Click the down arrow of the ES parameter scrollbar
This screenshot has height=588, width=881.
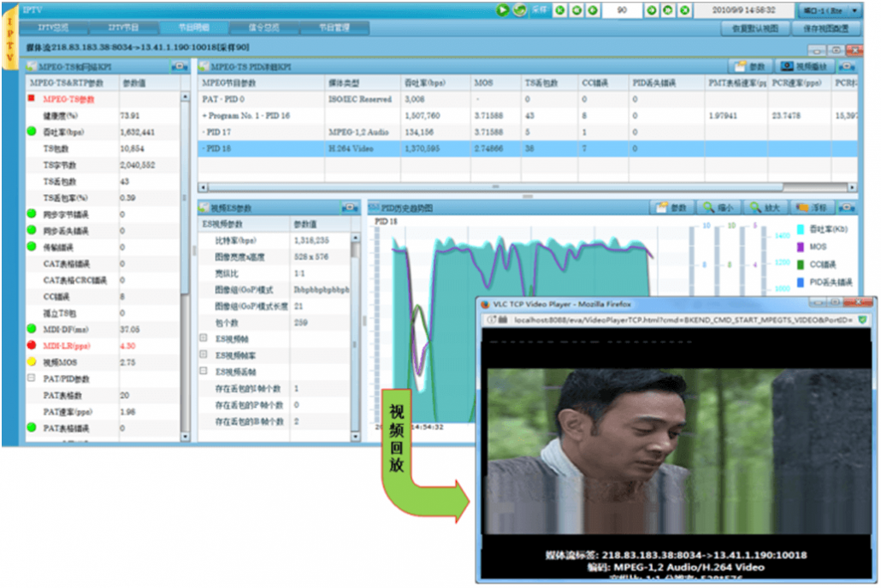click(x=355, y=437)
